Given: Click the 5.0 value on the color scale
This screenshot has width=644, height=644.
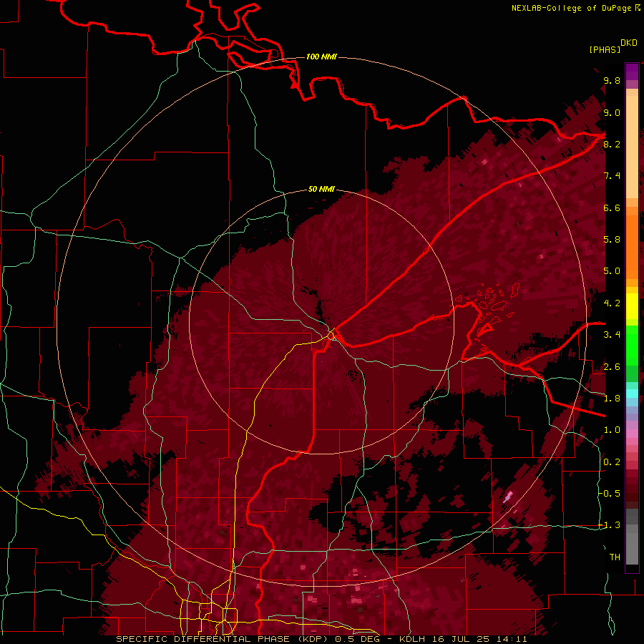Looking at the screenshot, I should tap(612, 271).
